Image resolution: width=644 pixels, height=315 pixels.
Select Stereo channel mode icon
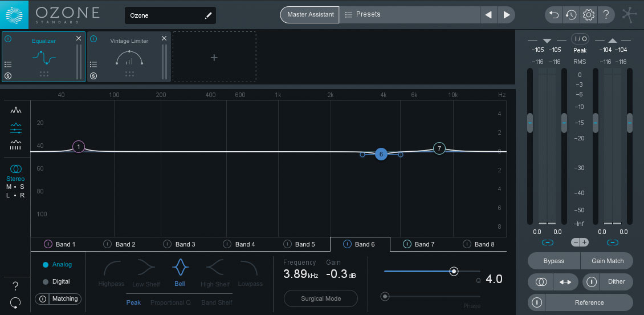[15, 168]
